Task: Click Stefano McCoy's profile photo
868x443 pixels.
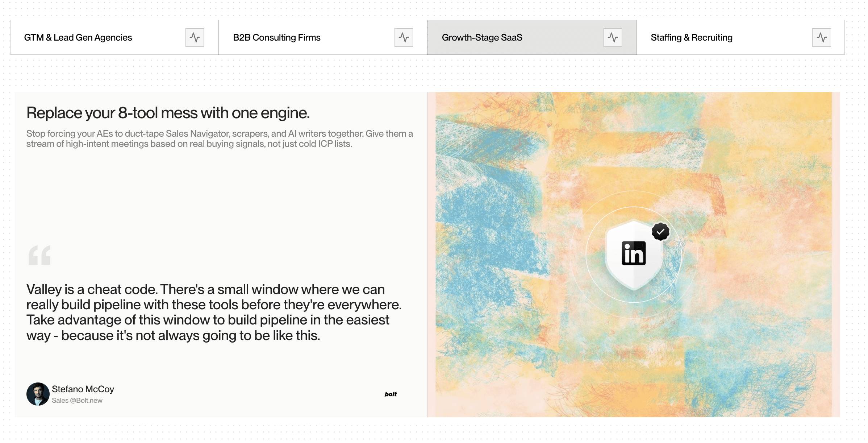Action: pos(38,394)
